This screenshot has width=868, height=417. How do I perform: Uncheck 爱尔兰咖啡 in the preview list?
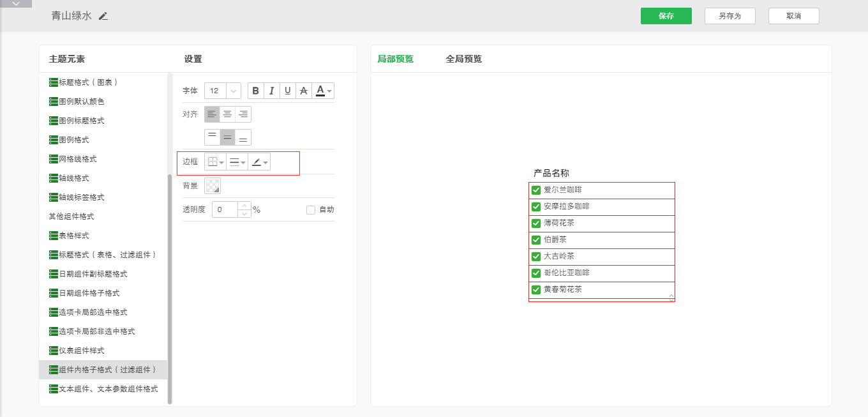pyautogui.click(x=536, y=190)
